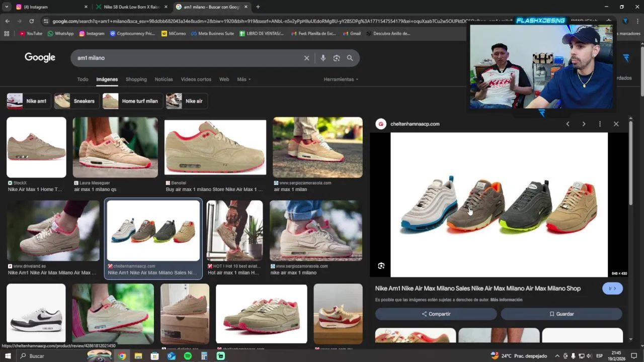The height and width of the screenshot is (362, 644).
Task: Go to previous image in preview panel
Action: point(568,124)
